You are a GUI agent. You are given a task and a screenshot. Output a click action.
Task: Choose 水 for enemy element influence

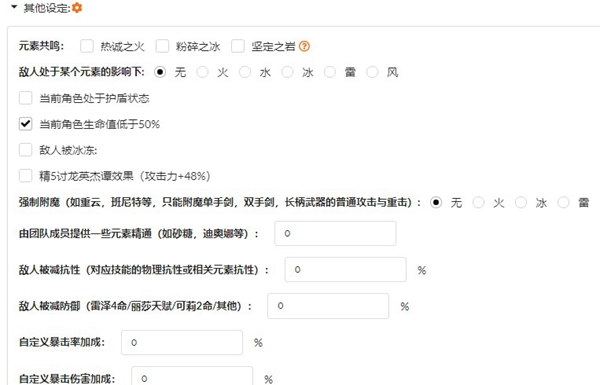tap(245, 72)
